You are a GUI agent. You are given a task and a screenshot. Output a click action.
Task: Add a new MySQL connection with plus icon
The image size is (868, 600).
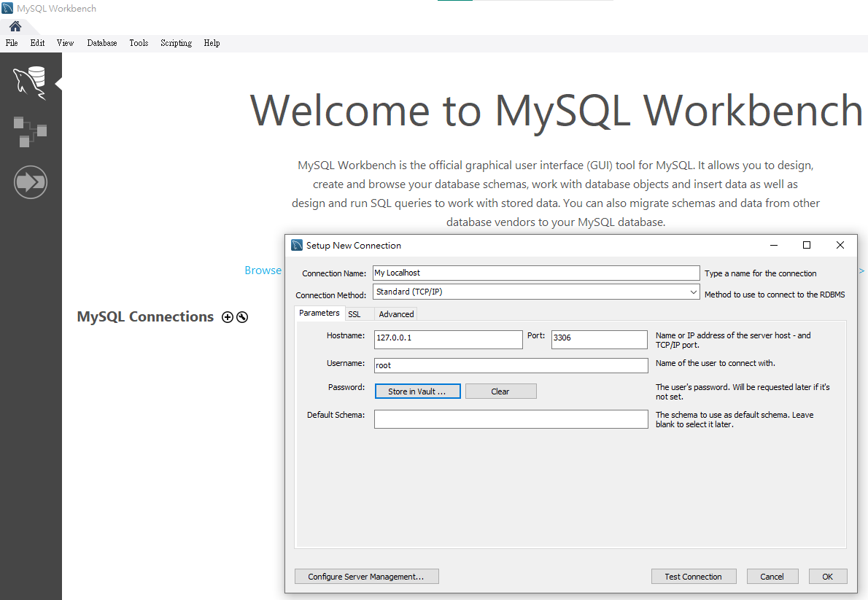point(228,317)
